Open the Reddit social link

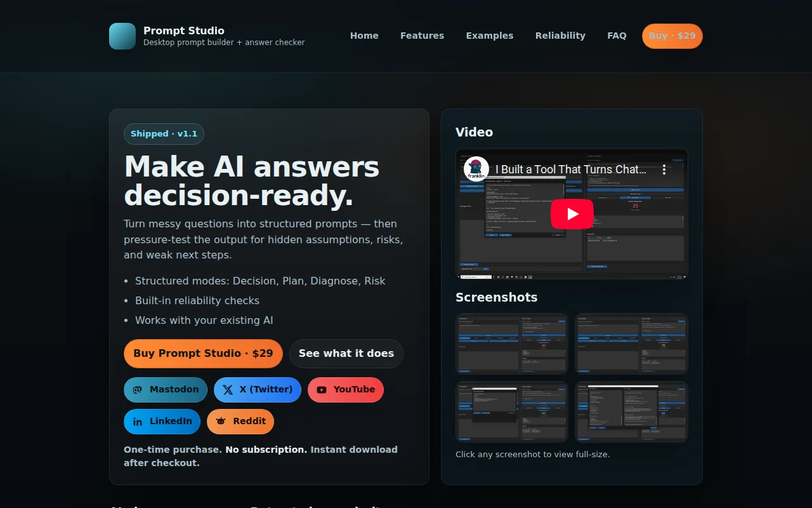(x=240, y=422)
